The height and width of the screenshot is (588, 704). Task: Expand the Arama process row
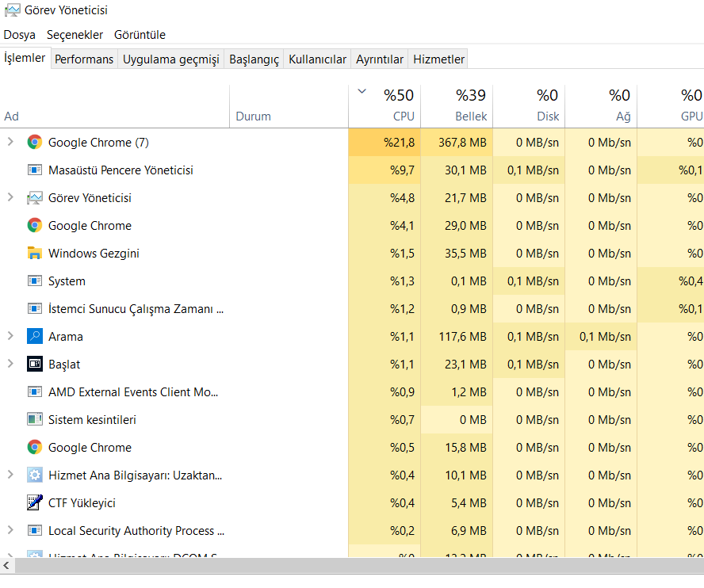[10, 336]
